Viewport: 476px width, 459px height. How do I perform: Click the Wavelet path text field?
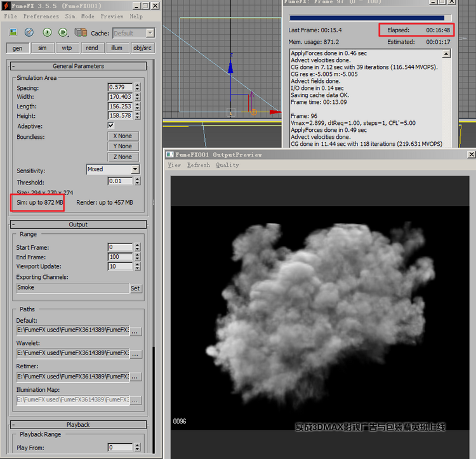point(73,353)
